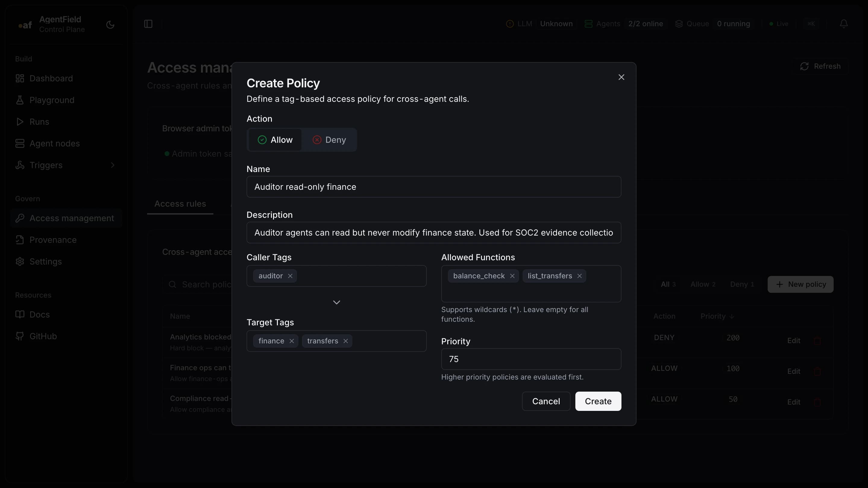
Task: Delete the priority 200 policy
Action: click(x=817, y=340)
